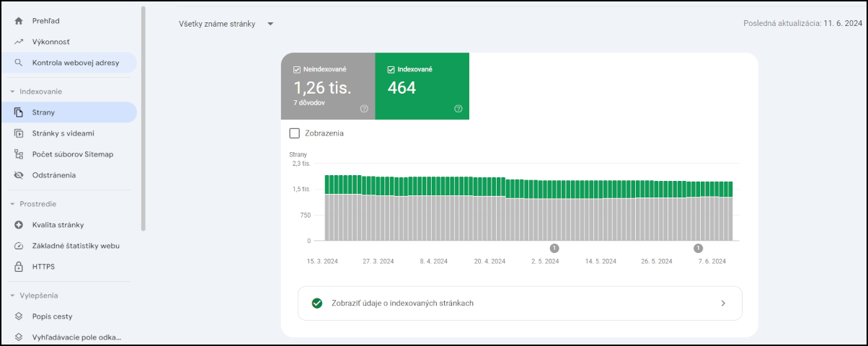868x346 pixels.
Task: Click the 7 dôvodov text
Action: 309,103
